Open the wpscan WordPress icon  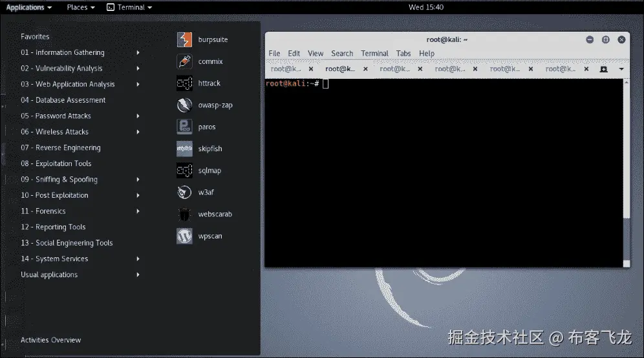pos(184,236)
